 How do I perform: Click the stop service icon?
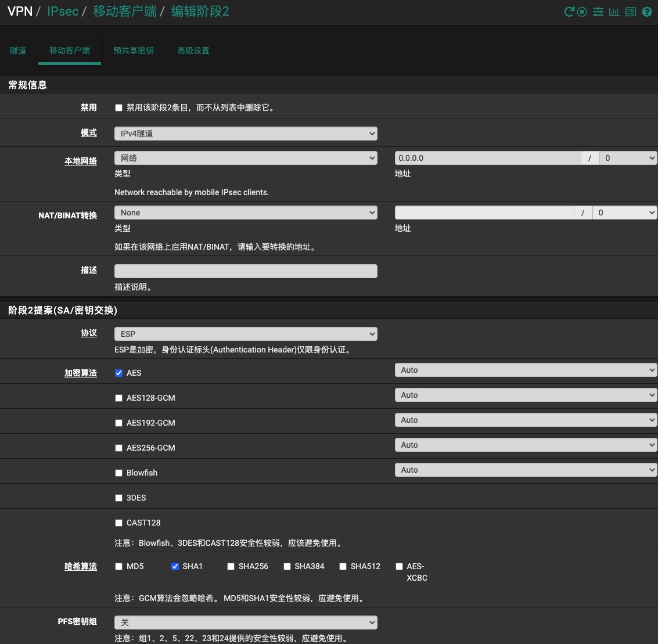coord(583,12)
